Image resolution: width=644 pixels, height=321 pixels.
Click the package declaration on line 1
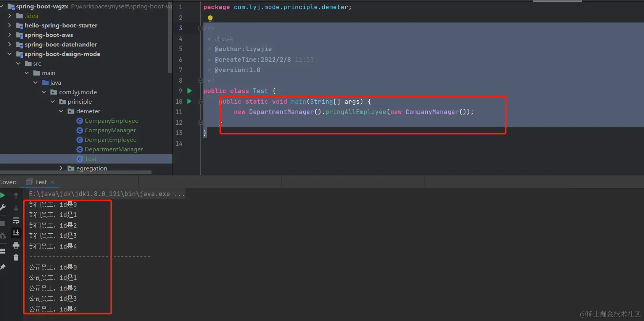[x=277, y=7]
